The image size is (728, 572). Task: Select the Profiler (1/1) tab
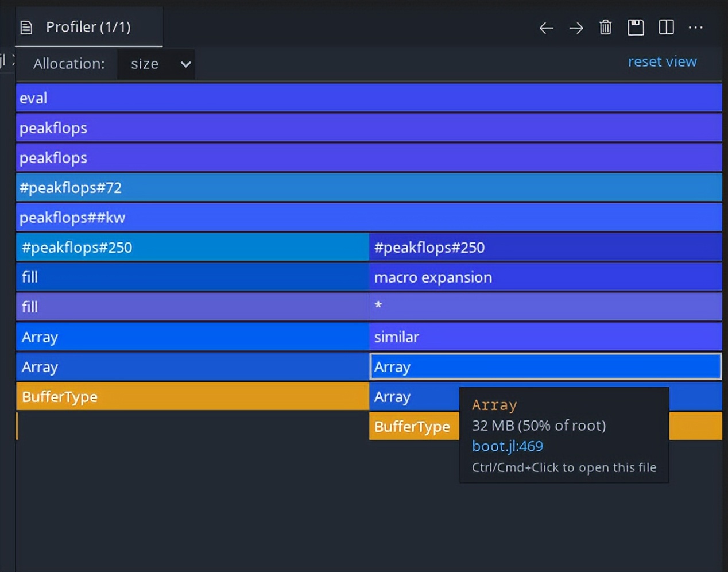click(x=89, y=27)
